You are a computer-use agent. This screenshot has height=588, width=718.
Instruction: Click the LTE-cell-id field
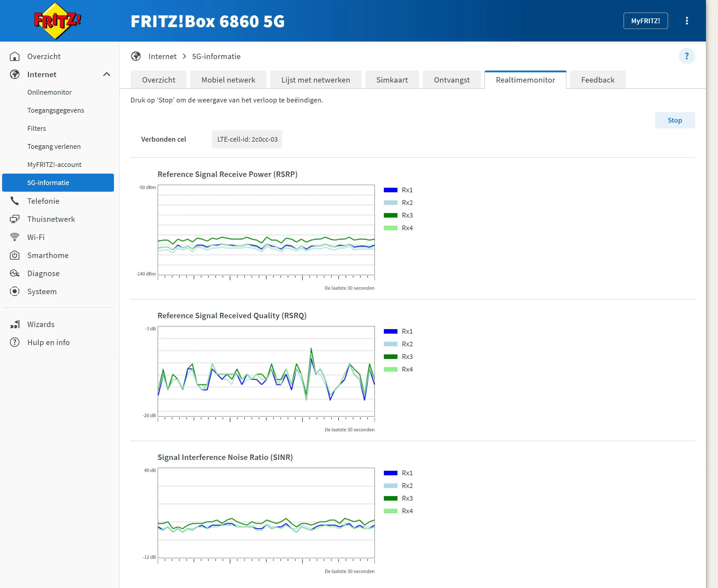(x=247, y=139)
